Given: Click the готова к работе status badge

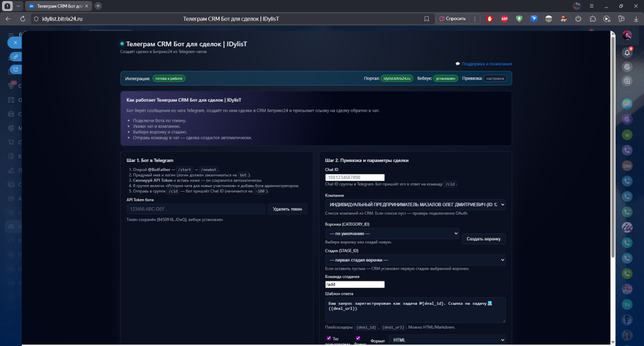Looking at the screenshot, I should pyautogui.click(x=169, y=78).
